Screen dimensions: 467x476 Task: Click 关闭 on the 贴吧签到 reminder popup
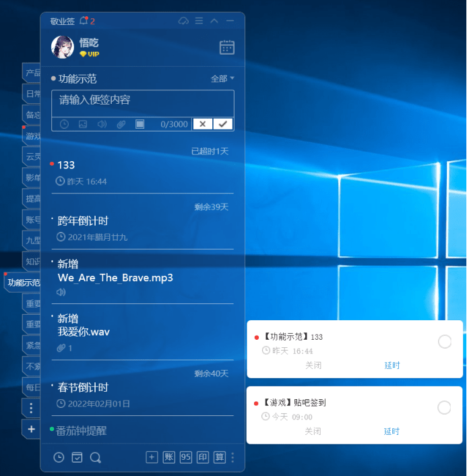pyautogui.click(x=313, y=431)
